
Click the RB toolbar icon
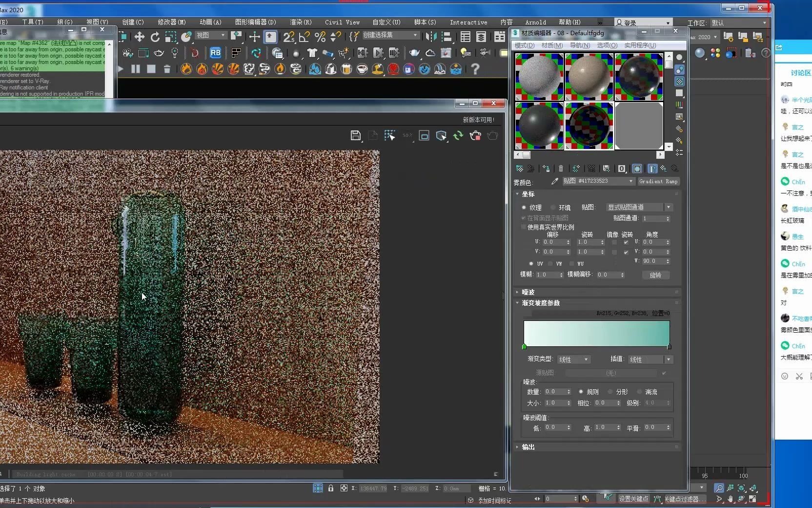(x=215, y=53)
